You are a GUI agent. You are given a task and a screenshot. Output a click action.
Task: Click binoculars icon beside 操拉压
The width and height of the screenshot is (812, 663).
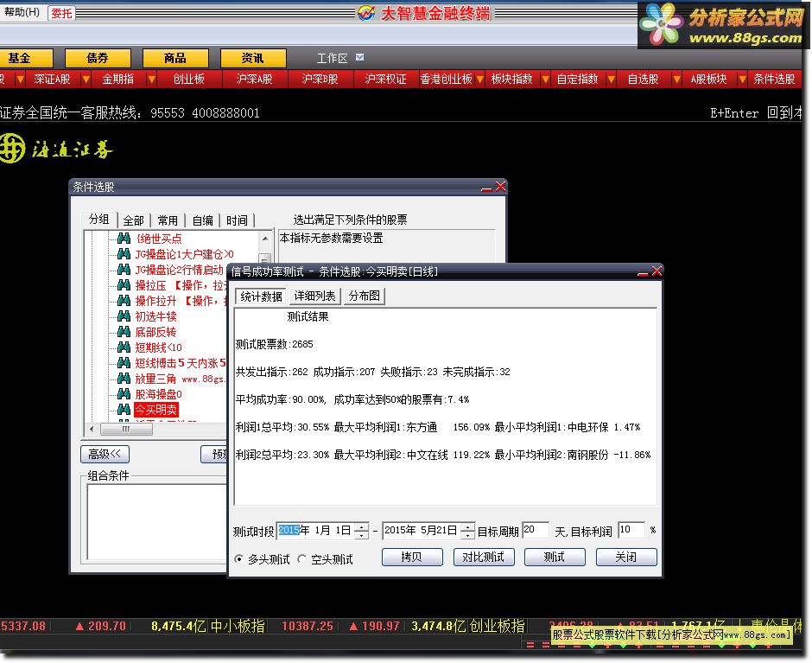click(x=124, y=285)
